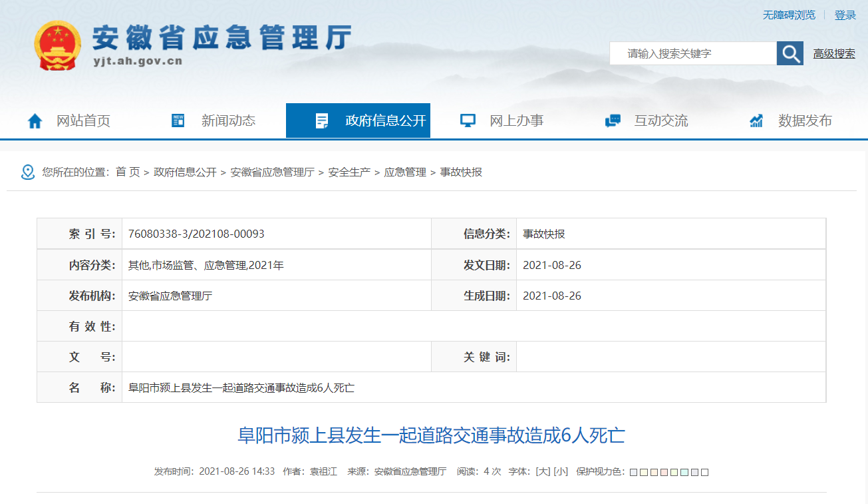Click the location pin breadcrumb icon
Image resolution: width=868 pixels, height=504 pixels.
point(28,172)
